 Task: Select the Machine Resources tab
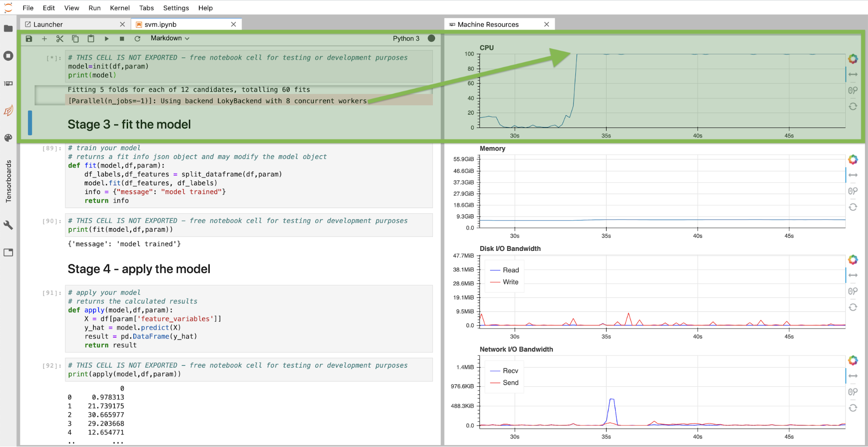click(x=499, y=24)
